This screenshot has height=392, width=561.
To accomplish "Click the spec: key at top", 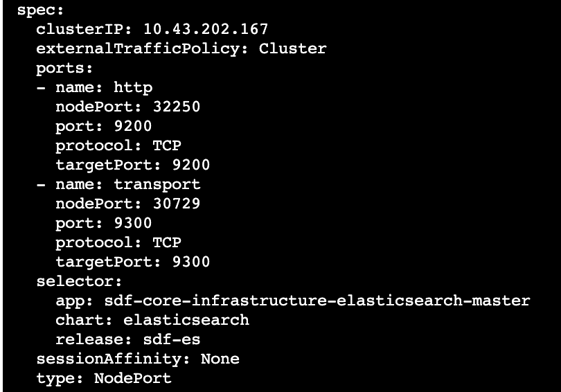I will (40, 10).
